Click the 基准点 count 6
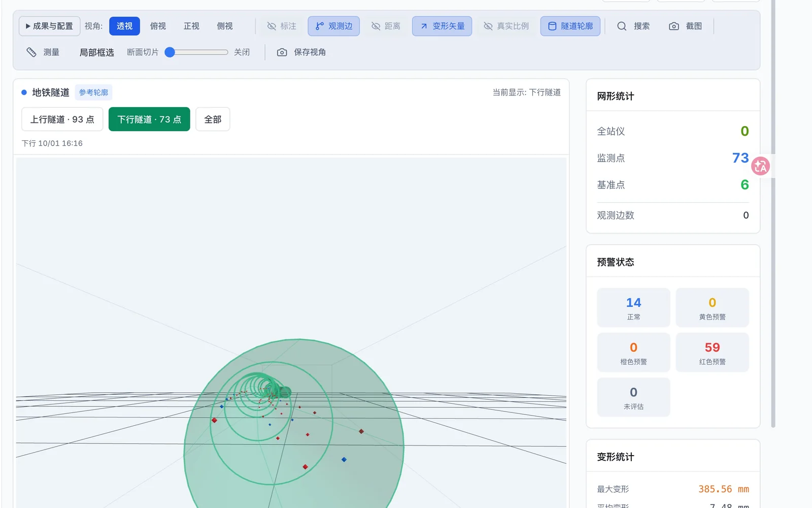Viewport: 812px width, 508px height. [x=745, y=185]
